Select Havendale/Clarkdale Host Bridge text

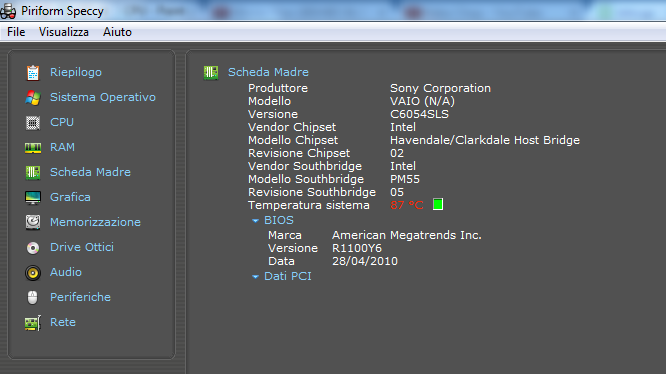click(485, 140)
